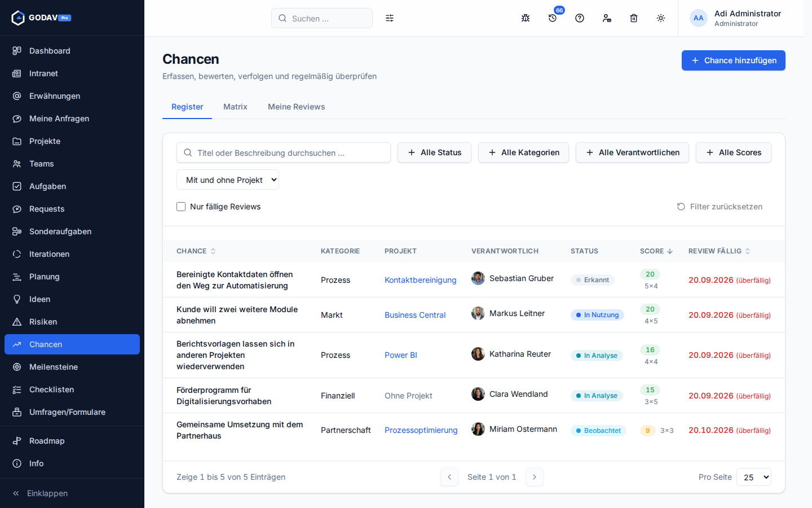Open the Kontaktbereinigung project link

pyautogui.click(x=421, y=280)
